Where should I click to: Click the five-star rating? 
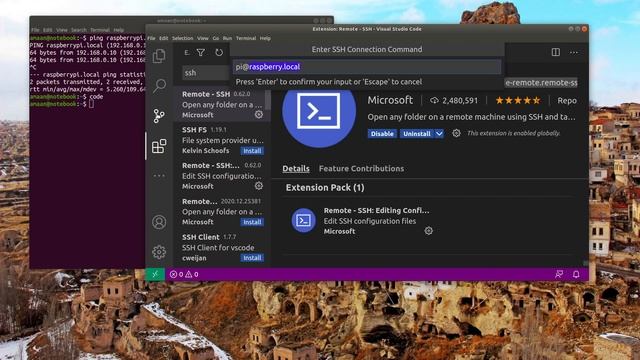point(518,100)
